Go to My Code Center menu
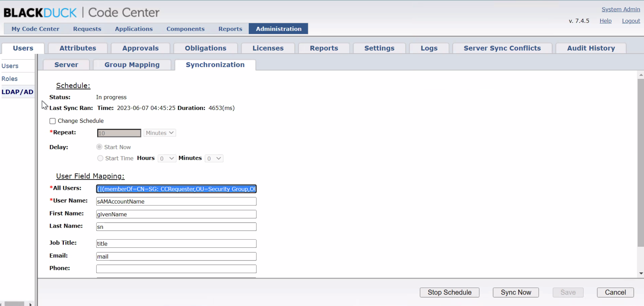 coord(35,29)
